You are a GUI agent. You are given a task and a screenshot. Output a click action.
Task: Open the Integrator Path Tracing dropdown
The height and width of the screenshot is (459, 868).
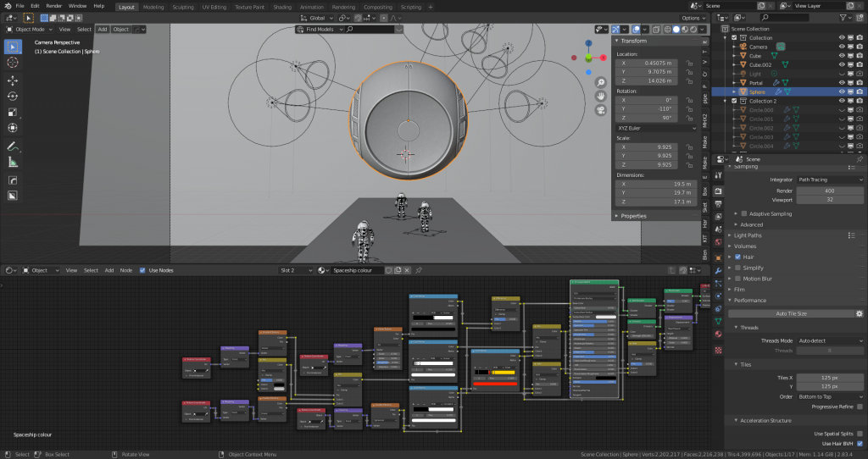coord(830,180)
